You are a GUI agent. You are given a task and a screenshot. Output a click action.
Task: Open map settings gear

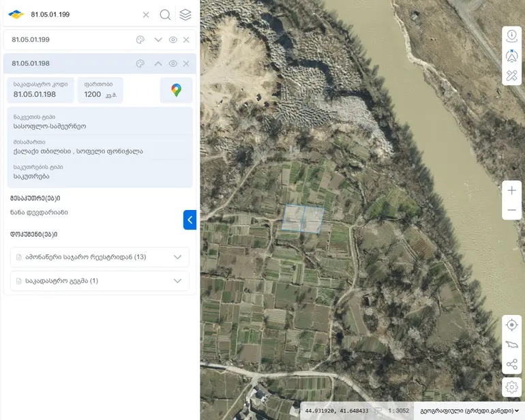(x=511, y=387)
